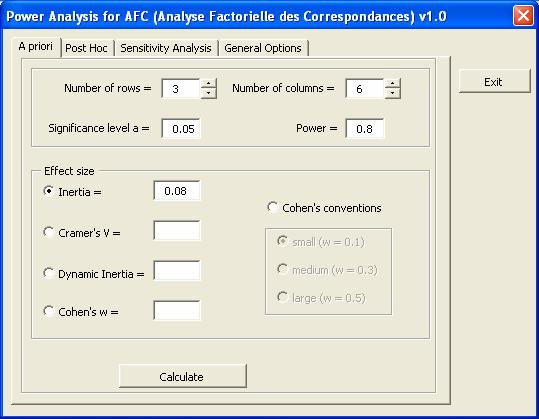Close the Power Analysis window
The width and height of the screenshot is (539, 419).
click(523, 16)
